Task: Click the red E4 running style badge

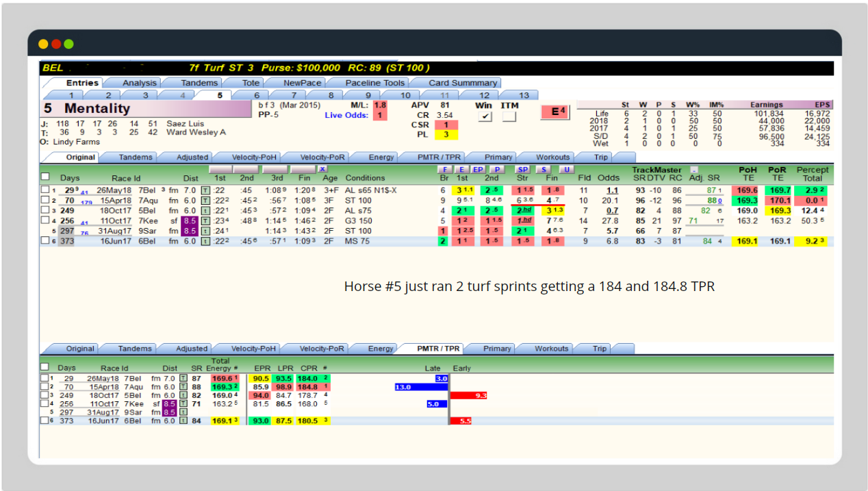Action: click(554, 112)
